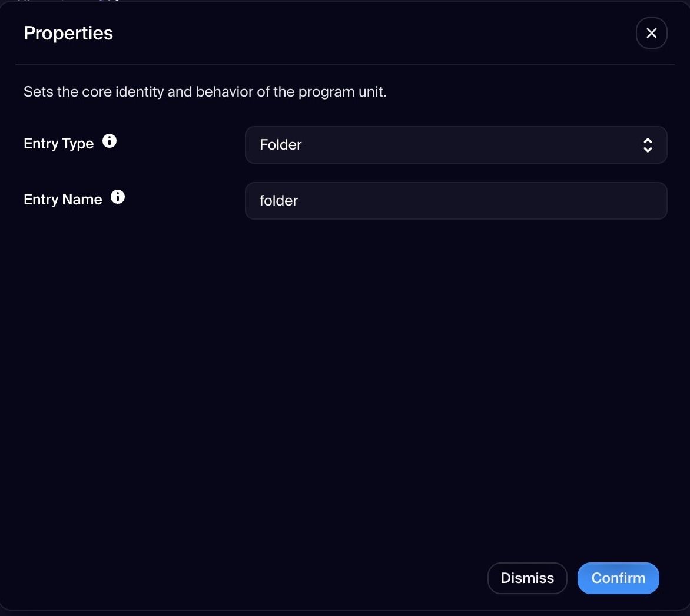Screen dimensions: 690x616
Task: Click the up-down chevron in Entry Type selector
Action: (x=648, y=145)
